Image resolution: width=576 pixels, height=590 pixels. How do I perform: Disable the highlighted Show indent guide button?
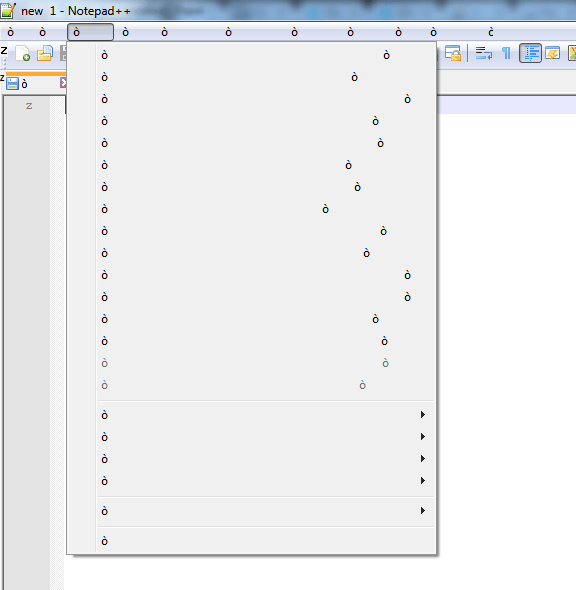point(530,53)
